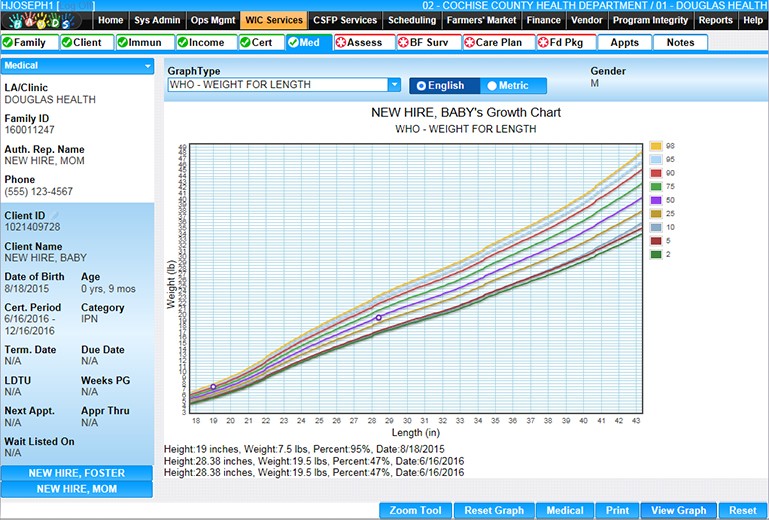Click the Reset Graph button
This screenshot has width=769, height=520.
point(494,510)
